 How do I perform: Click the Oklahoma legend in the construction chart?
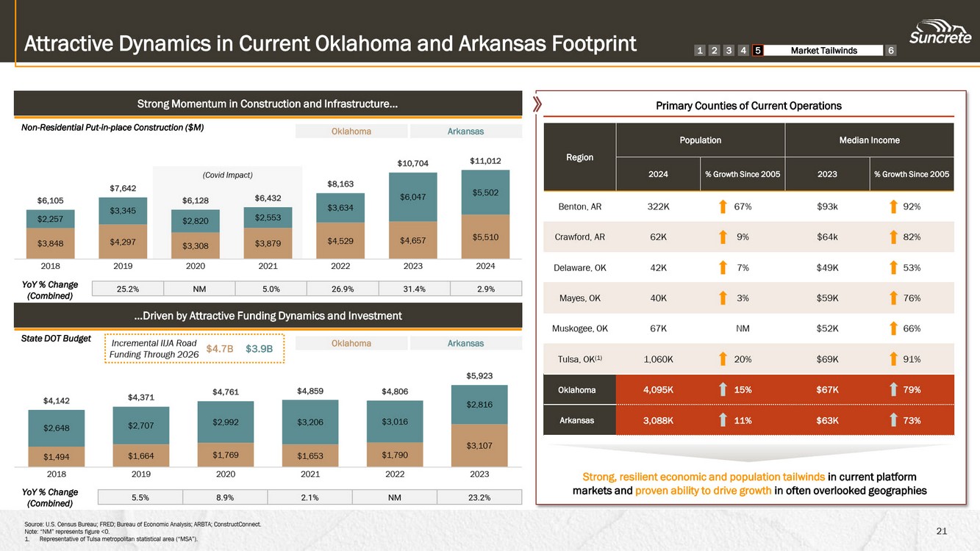click(351, 132)
